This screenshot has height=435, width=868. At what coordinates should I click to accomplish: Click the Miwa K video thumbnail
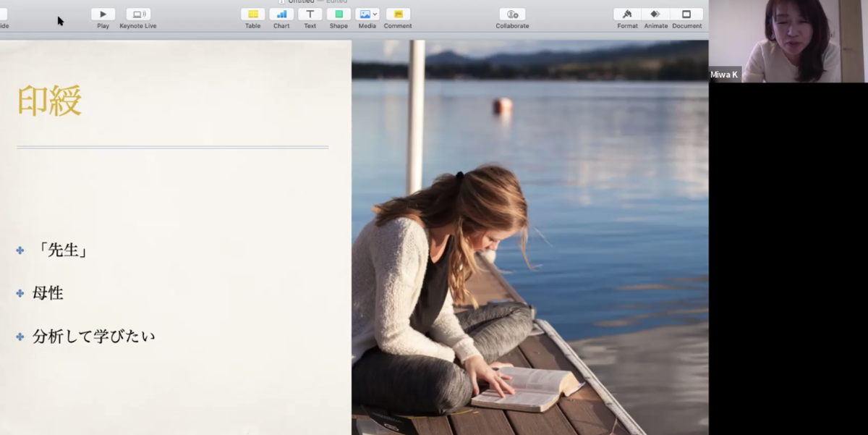click(788, 41)
